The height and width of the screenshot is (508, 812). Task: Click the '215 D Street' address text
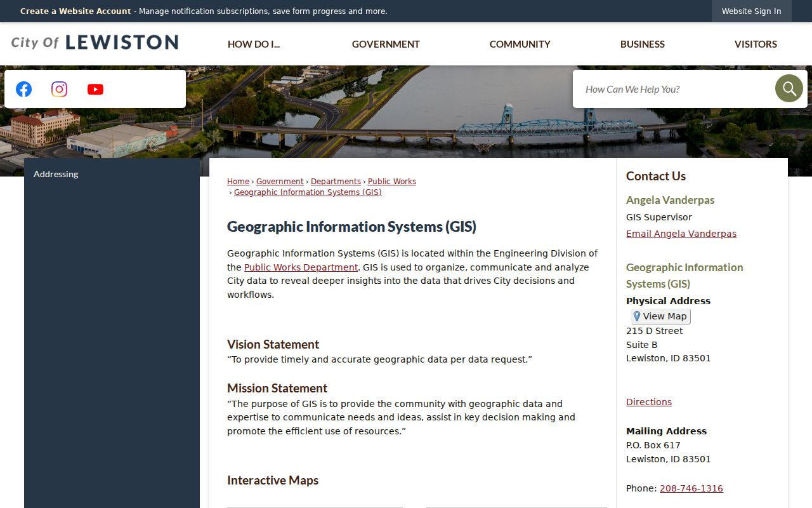655,331
